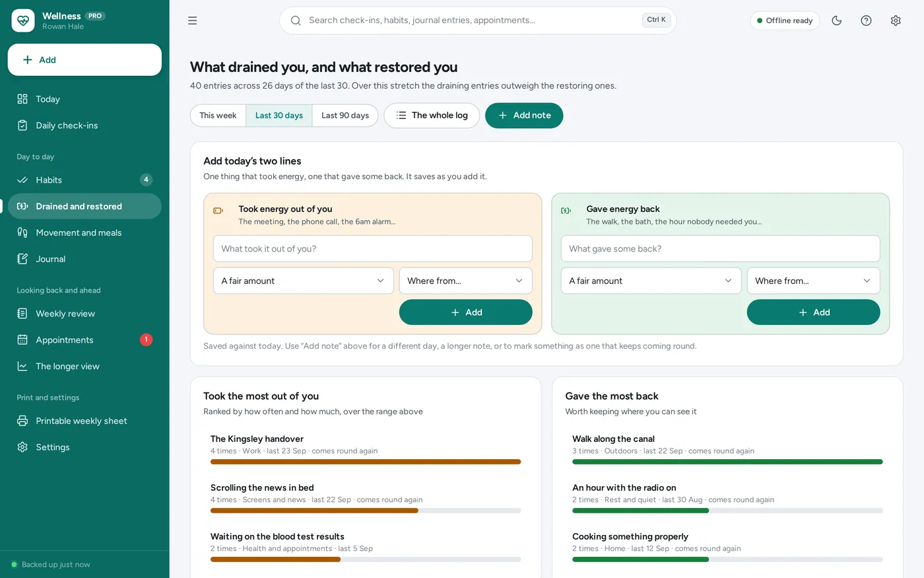Viewport: 924px width, 578px height.
Task: Click the sidebar Add button
Action: pyautogui.click(x=84, y=60)
